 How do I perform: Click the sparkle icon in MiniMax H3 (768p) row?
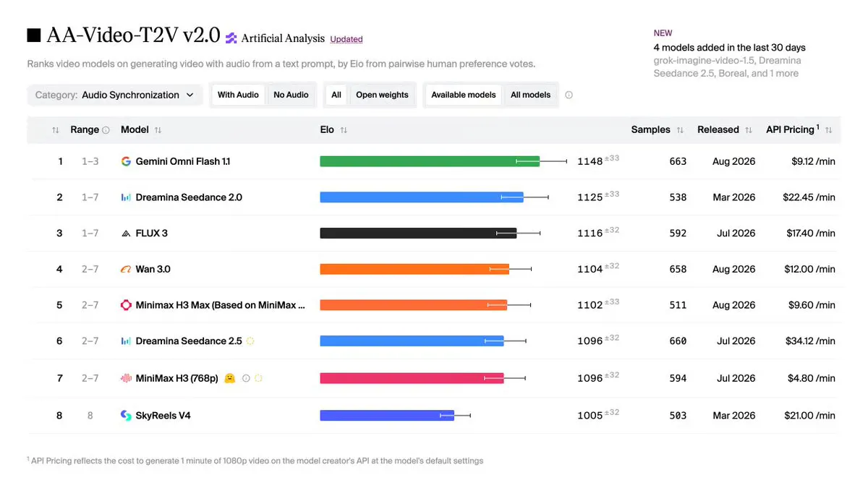(258, 378)
